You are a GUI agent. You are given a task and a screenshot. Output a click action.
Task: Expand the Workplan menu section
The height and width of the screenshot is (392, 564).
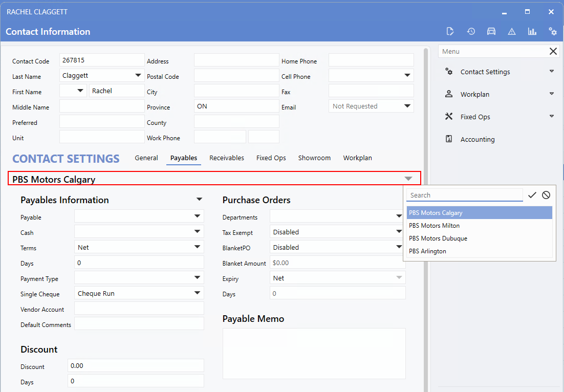coord(551,94)
